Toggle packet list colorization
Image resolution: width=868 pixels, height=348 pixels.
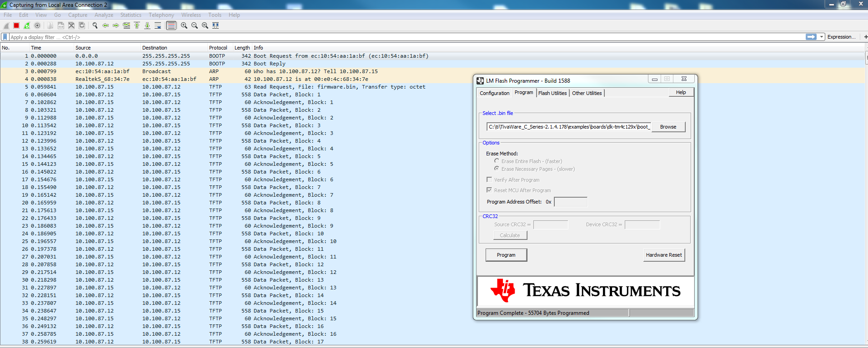[171, 25]
